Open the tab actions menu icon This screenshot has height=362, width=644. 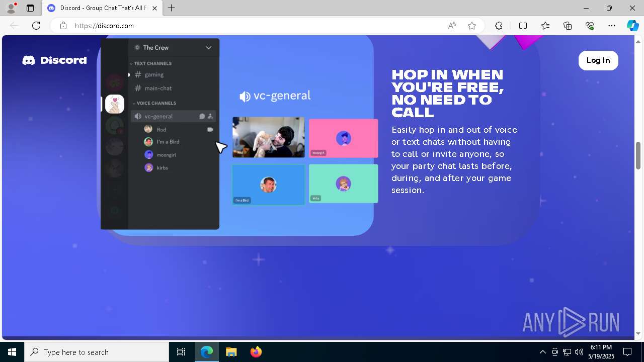point(30,8)
